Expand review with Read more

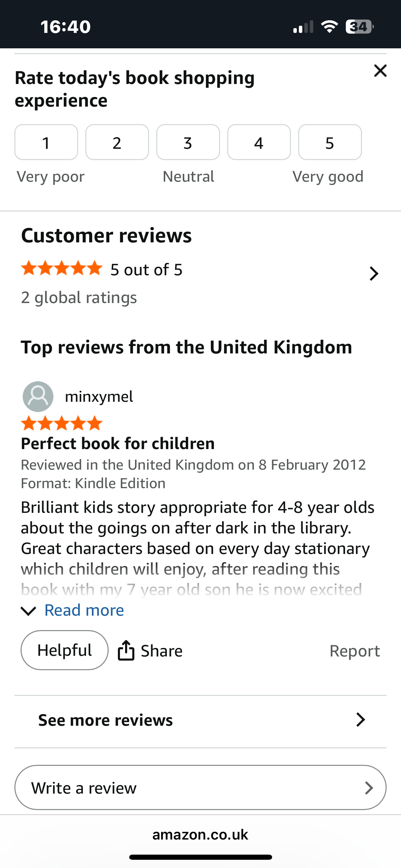tap(84, 611)
